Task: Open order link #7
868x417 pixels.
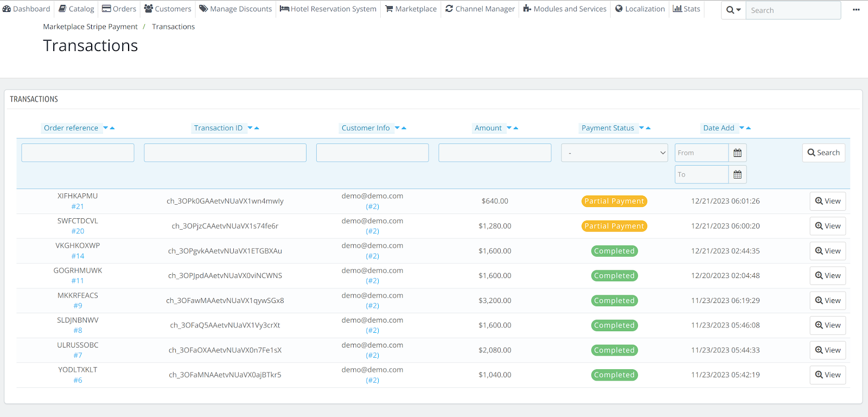Action: tap(78, 356)
